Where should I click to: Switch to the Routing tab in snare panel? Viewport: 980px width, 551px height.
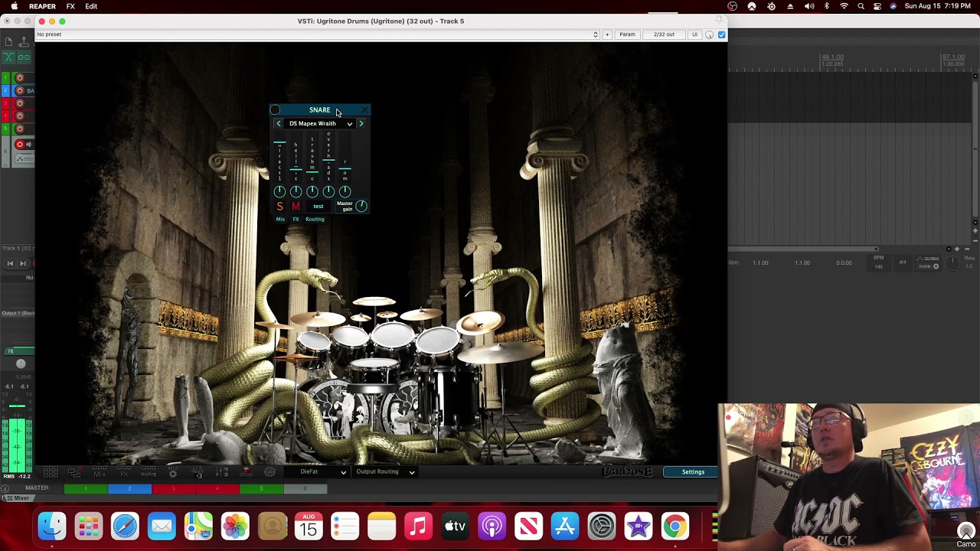click(315, 220)
